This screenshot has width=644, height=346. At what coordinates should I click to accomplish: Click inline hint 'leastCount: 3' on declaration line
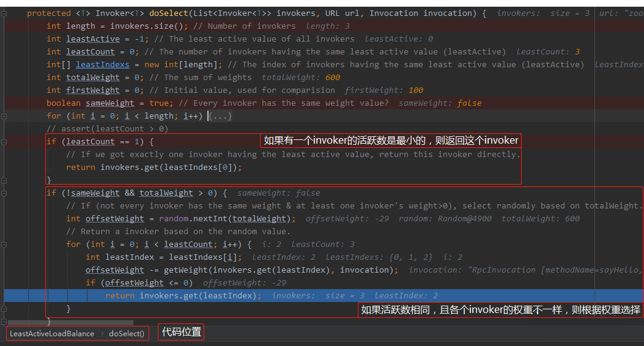[x=548, y=52]
